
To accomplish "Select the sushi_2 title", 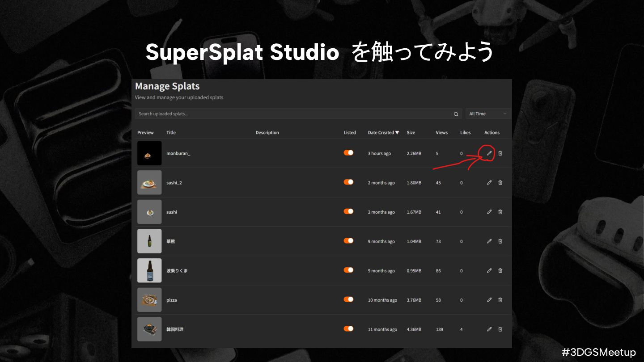I will (174, 183).
